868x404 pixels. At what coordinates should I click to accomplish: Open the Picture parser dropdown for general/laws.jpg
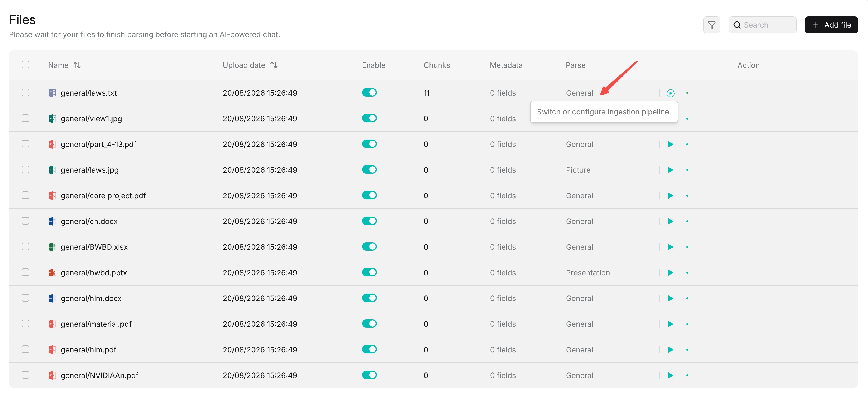578,170
